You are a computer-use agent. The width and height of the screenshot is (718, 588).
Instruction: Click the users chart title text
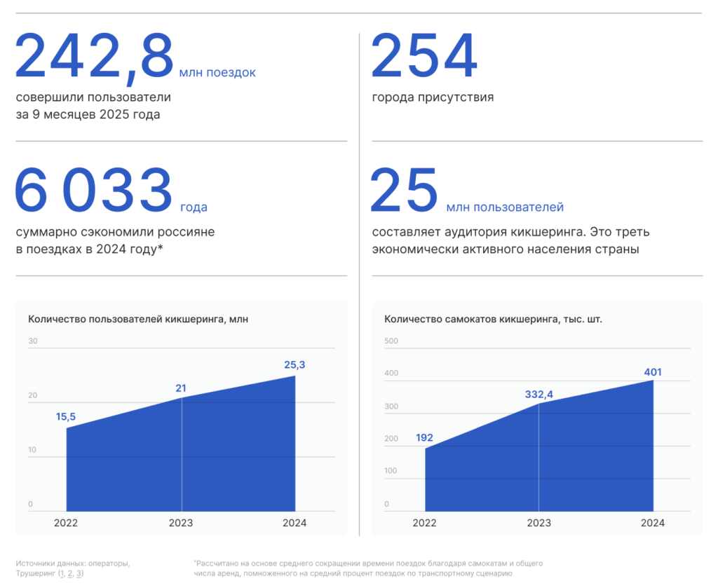[138, 319]
